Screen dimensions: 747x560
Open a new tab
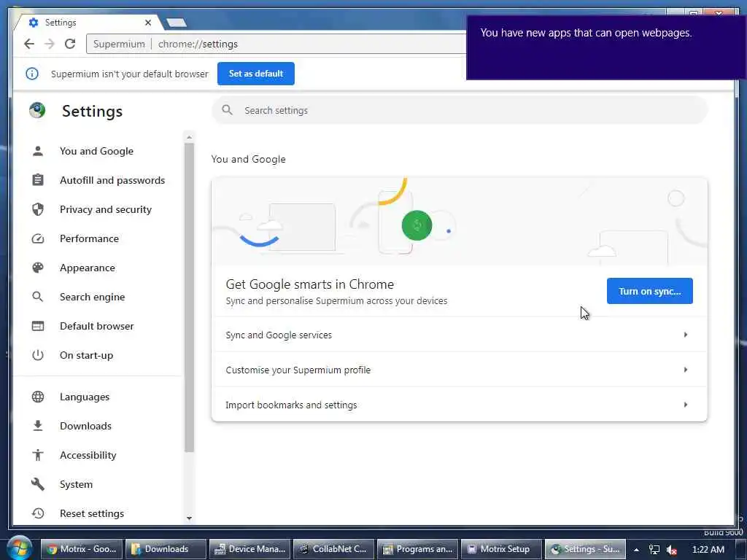177,23
